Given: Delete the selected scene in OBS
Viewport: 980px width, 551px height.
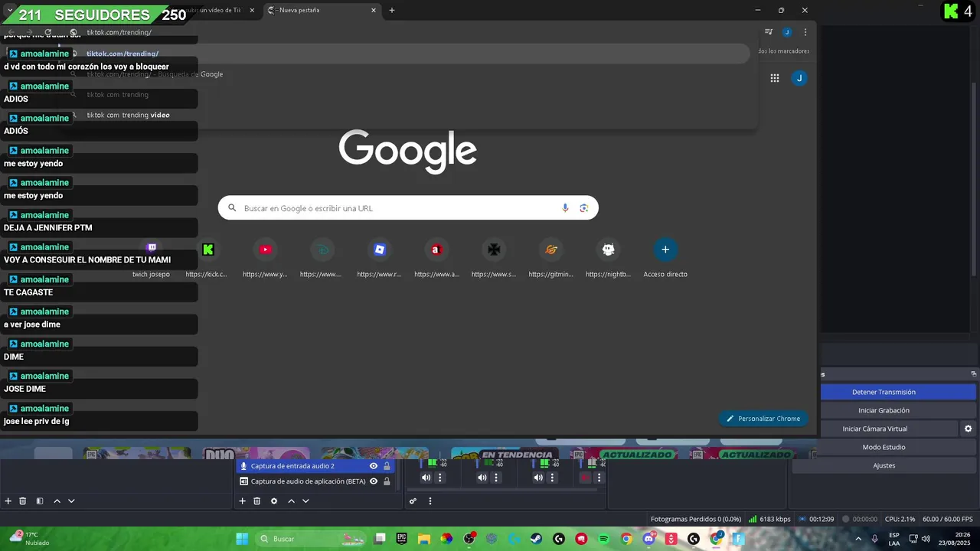Looking at the screenshot, I should (x=23, y=501).
